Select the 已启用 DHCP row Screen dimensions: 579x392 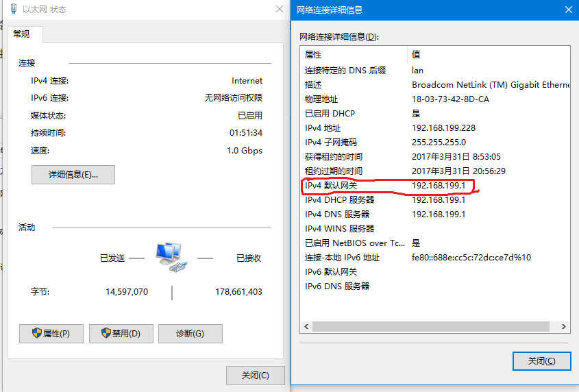tap(435, 114)
